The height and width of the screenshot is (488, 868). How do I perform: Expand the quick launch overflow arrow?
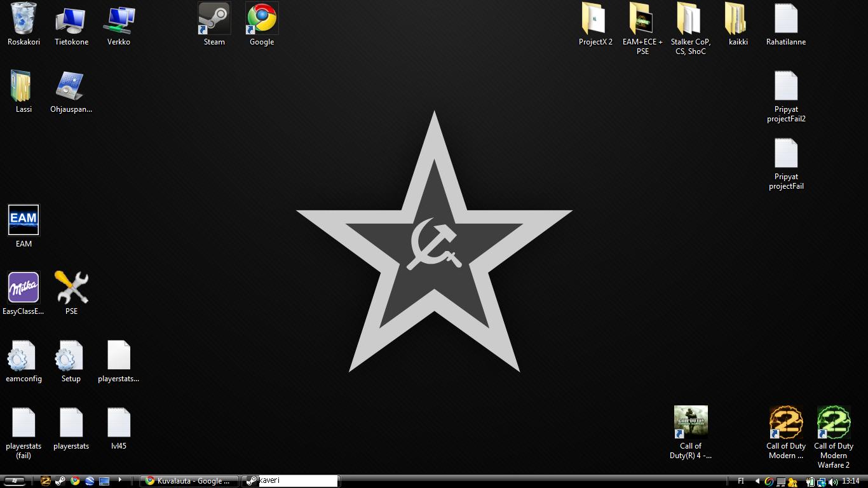(x=119, y=480)
